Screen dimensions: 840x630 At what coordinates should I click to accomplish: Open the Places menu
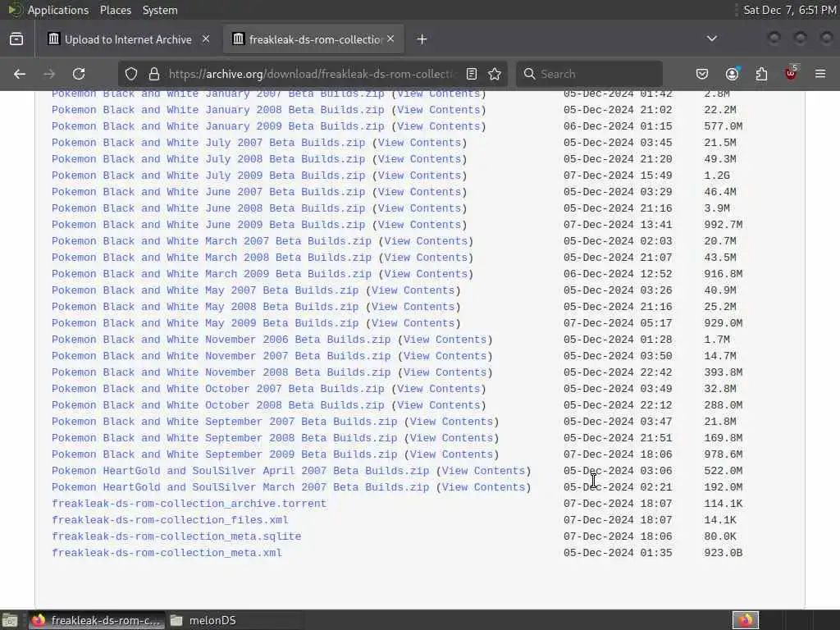tap(116, 10)
